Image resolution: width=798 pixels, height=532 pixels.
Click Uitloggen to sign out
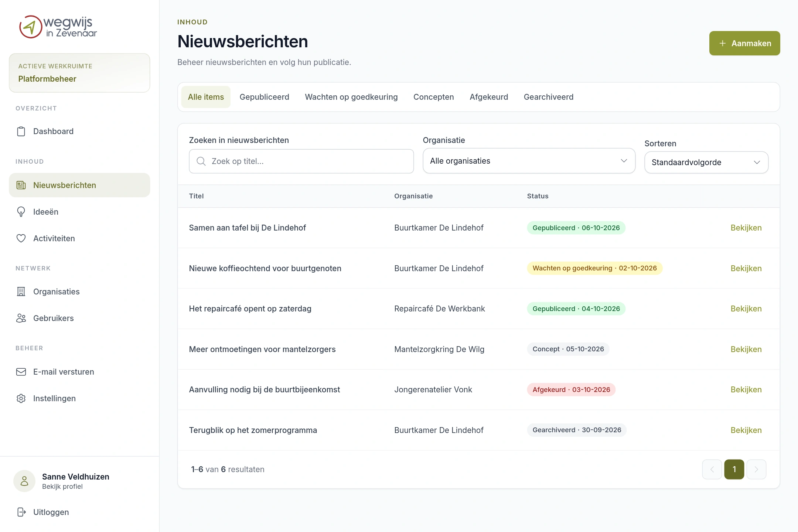pos(51,512)
